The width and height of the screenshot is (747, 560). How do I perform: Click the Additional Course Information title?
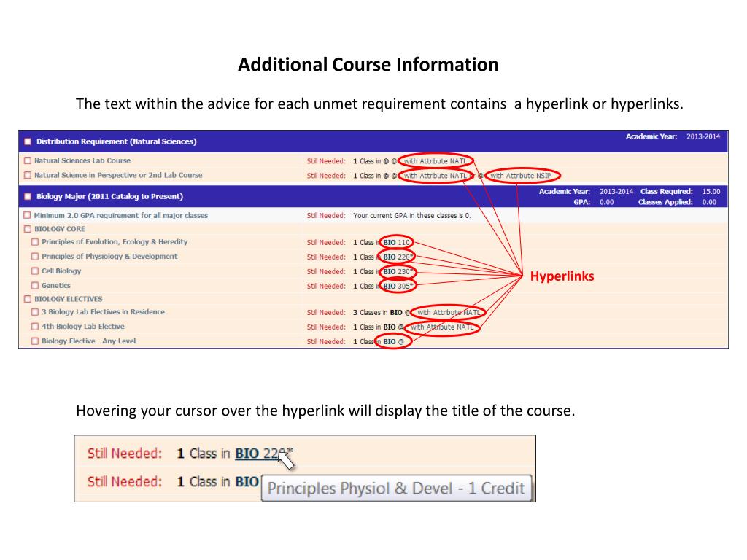pos(368,64)
